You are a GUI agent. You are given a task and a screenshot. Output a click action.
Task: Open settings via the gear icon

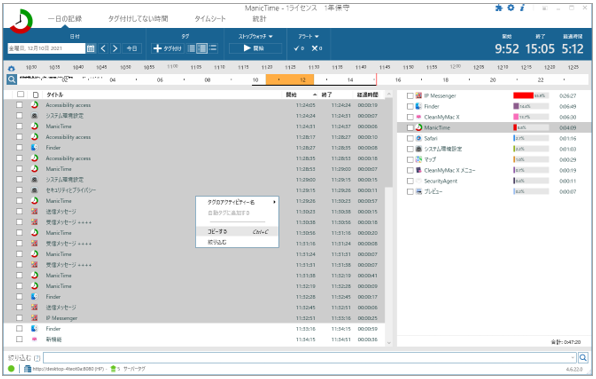pos(511,8)
